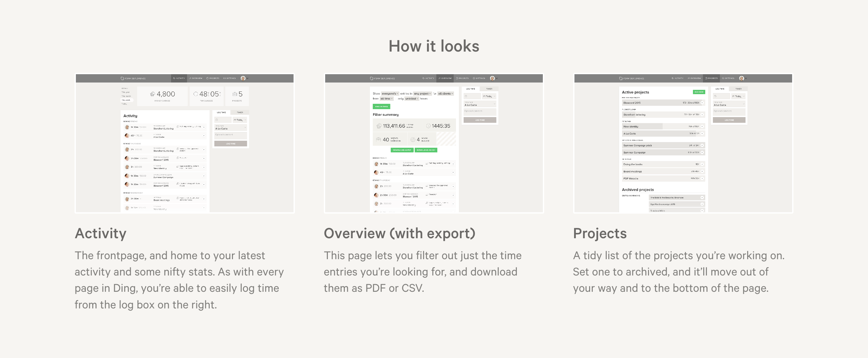Click the paragraph starting 'The frontpage, and home'
Screen dimensions: 868x358
pos(179,280)
